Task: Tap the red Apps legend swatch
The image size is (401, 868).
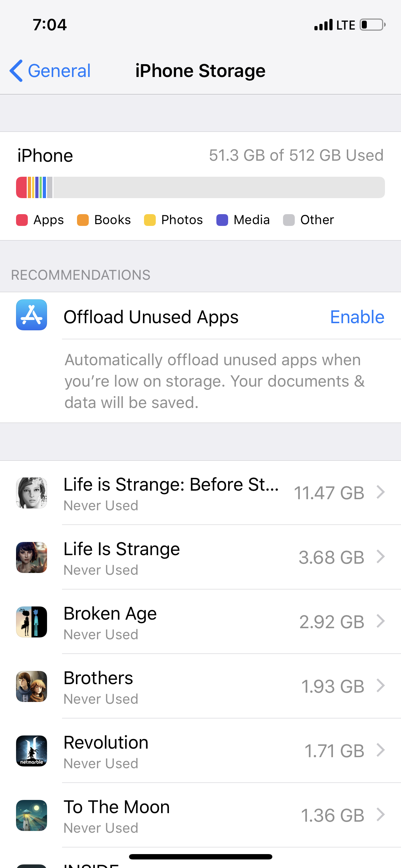Action: [x=22, y=220]
